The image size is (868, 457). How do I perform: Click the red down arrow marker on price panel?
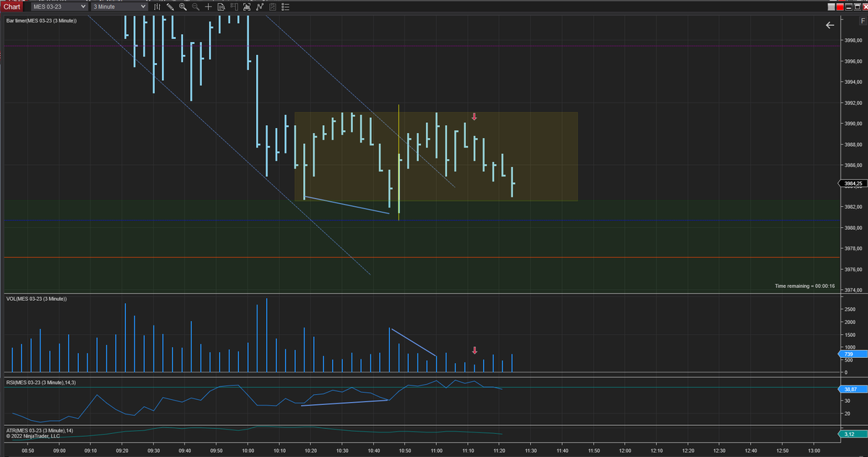[475, 116]
